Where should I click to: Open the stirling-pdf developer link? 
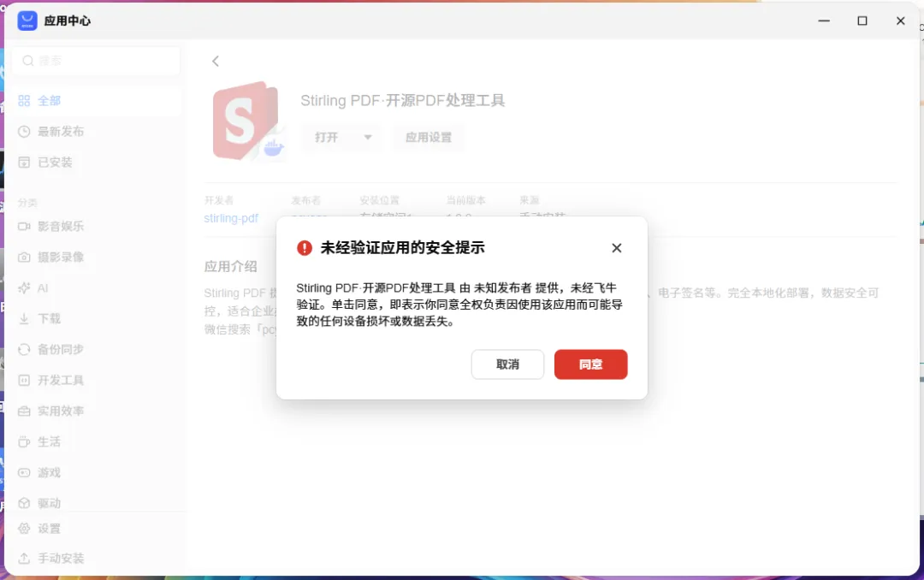(231, 218)
